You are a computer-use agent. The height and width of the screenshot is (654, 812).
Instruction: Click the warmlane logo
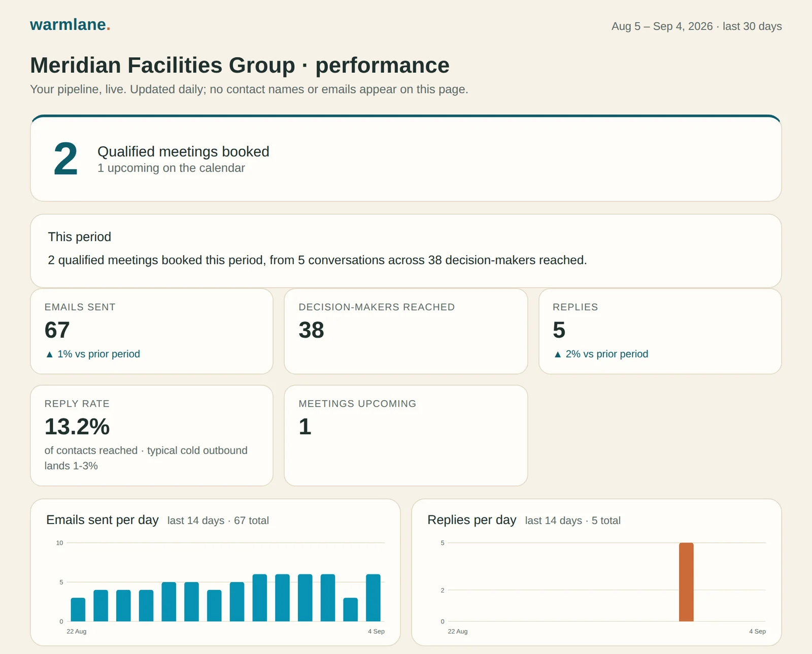point(70,24)
